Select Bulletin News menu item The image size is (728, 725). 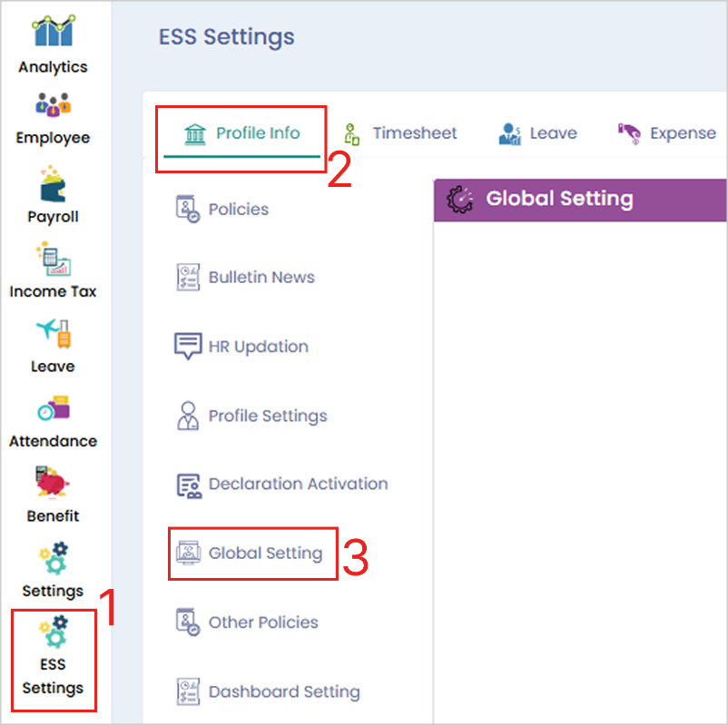[261, 278]
